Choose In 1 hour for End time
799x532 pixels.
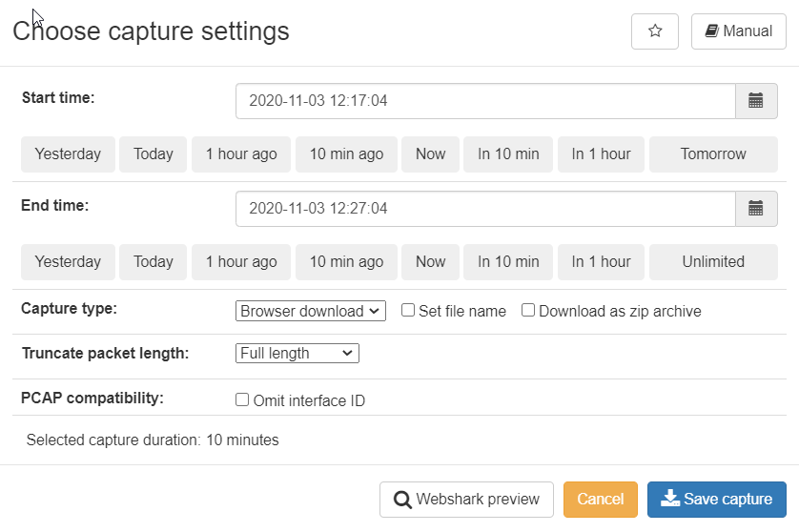601,262
